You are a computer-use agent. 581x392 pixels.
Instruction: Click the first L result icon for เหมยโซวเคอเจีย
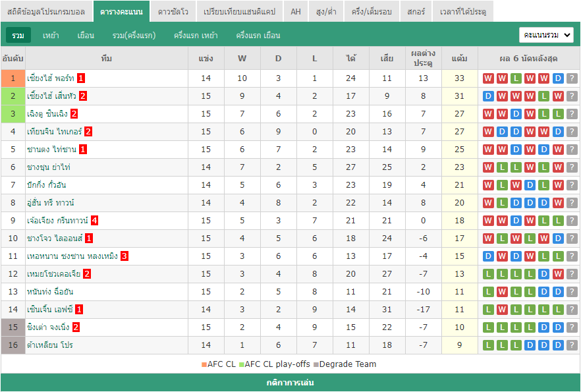(488, 274)
